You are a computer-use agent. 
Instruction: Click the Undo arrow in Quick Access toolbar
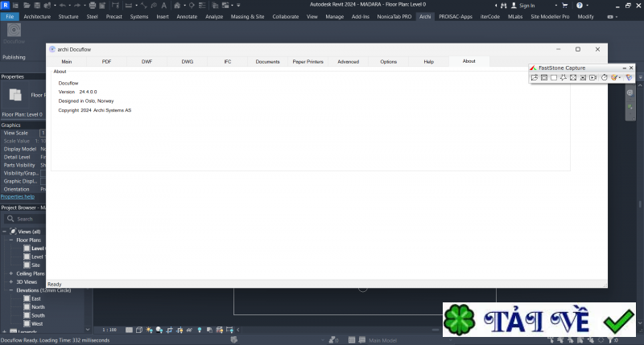coord(63,6)
